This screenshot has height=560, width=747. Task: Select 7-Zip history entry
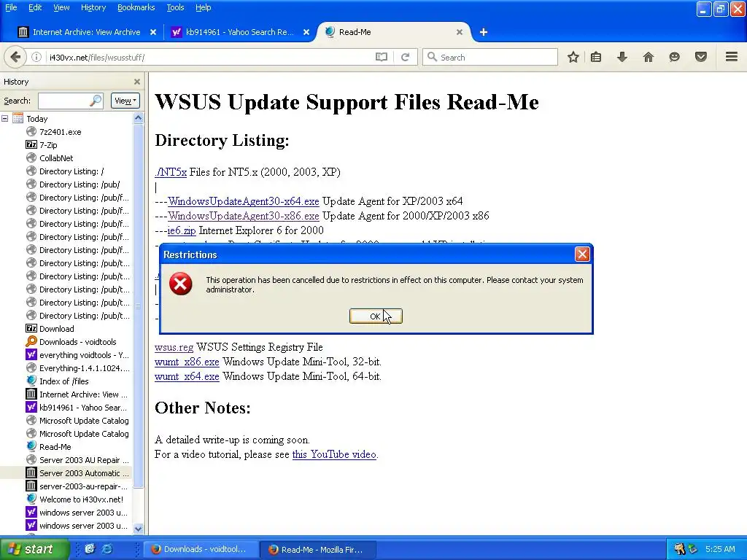click(49, 145)
